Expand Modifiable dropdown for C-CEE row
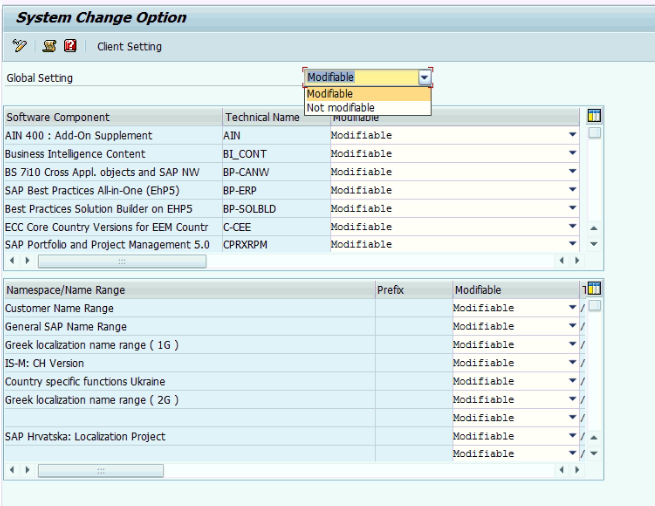Screen dimensions: 655x506 (573, 226)
